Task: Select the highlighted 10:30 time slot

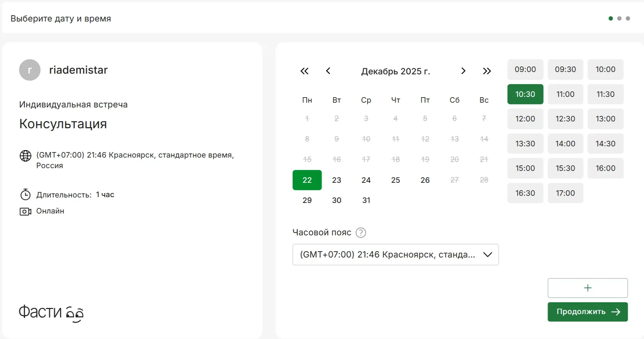Action: tap(525, 94)
